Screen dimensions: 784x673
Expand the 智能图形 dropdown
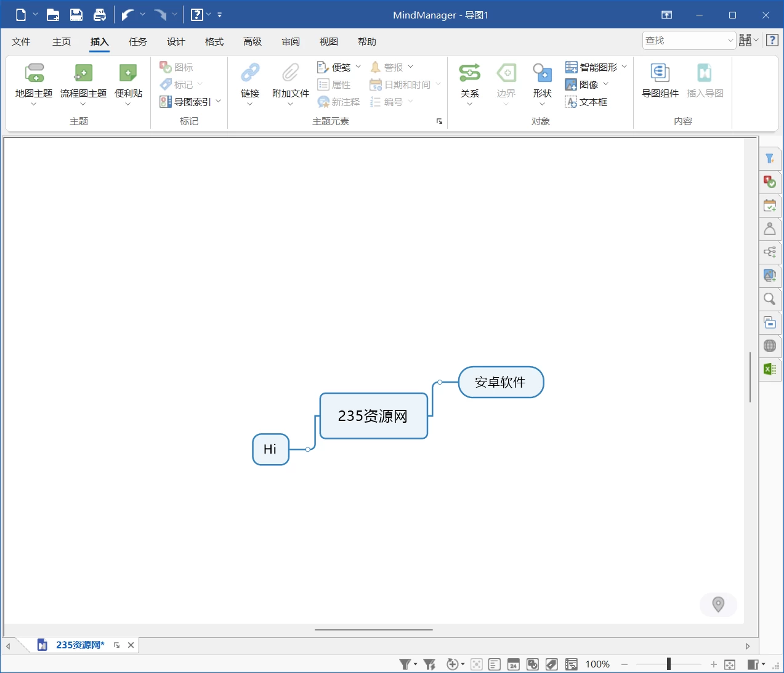[624, 67]
